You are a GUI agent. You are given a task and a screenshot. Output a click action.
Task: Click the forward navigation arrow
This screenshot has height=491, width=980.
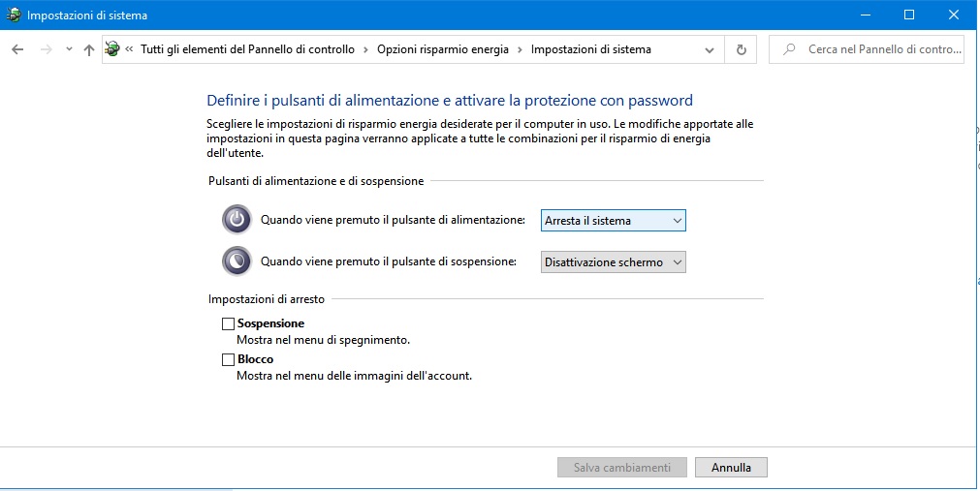click(46, 49)
